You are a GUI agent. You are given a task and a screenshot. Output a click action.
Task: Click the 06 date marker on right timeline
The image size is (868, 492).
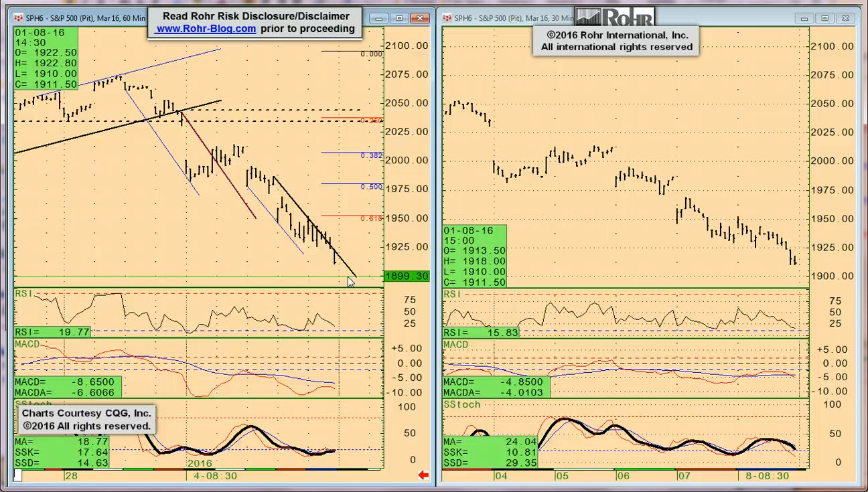click(x=623, y=475)
